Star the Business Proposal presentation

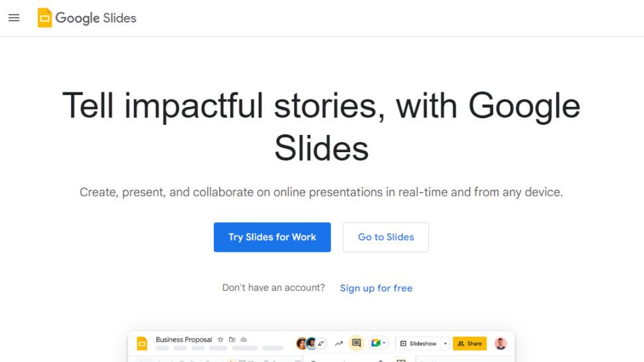220,339
